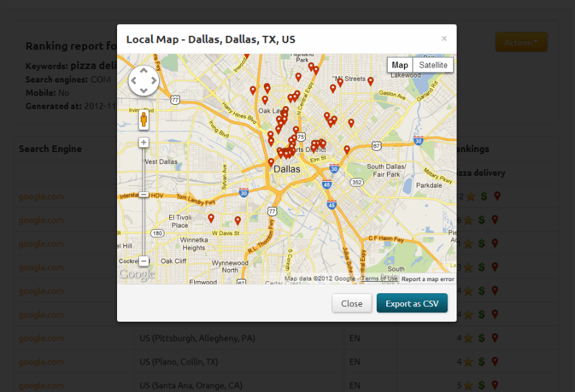
Task: Click the star icon in the Pittsburgh row
Action: pos(468,339)
